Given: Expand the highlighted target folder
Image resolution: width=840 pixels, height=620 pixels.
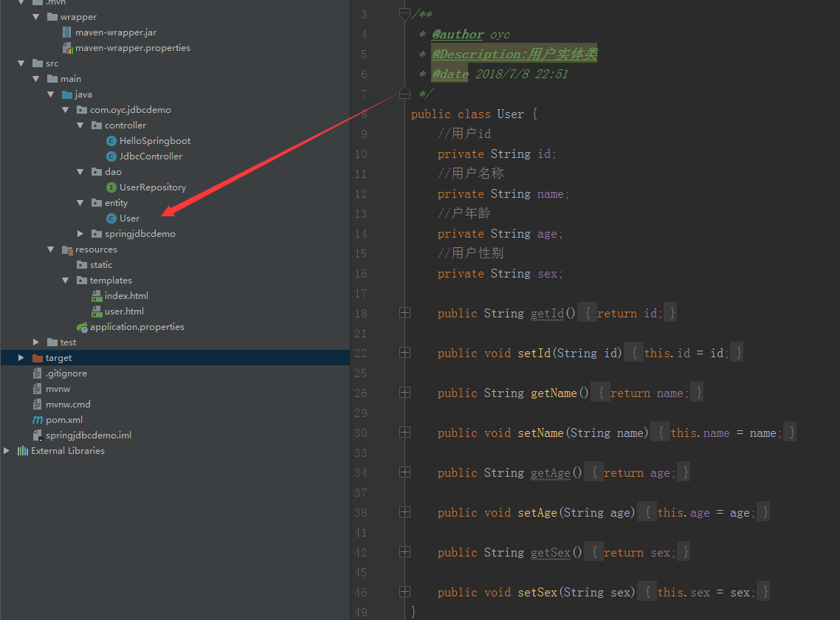Looking at the screenshot, I should tap(19, 357).
